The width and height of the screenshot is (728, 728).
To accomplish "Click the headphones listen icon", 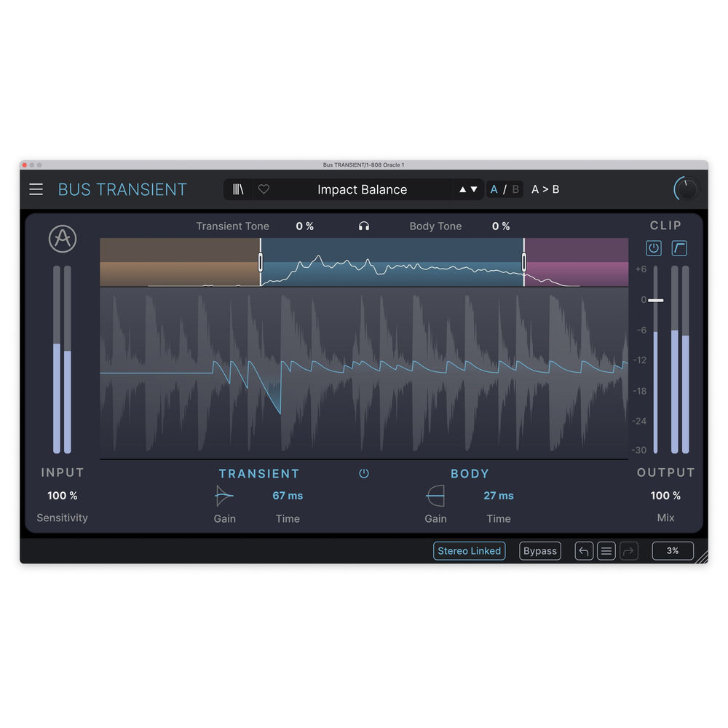I will [x=364, y=226].
